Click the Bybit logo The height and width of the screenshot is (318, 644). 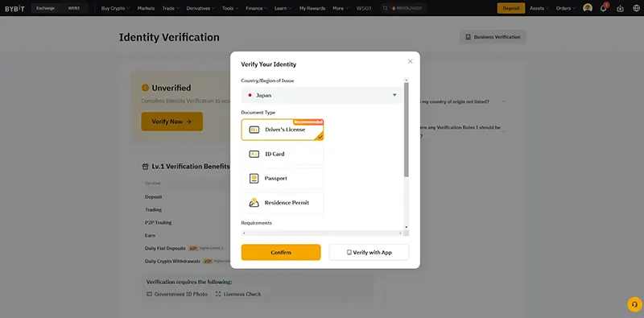coord(14,8)
